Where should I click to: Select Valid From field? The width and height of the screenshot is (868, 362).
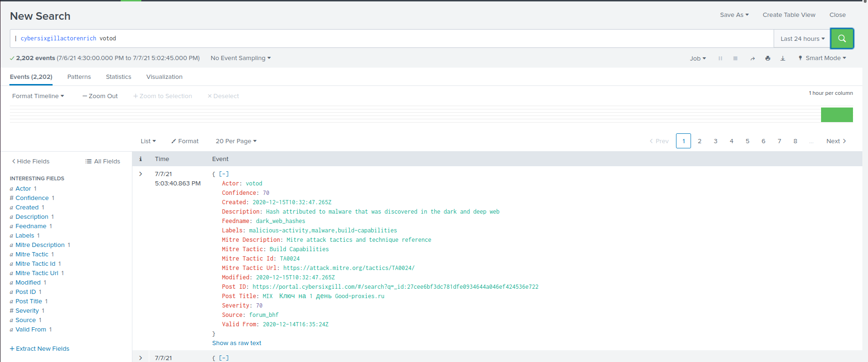pos(31,329)
